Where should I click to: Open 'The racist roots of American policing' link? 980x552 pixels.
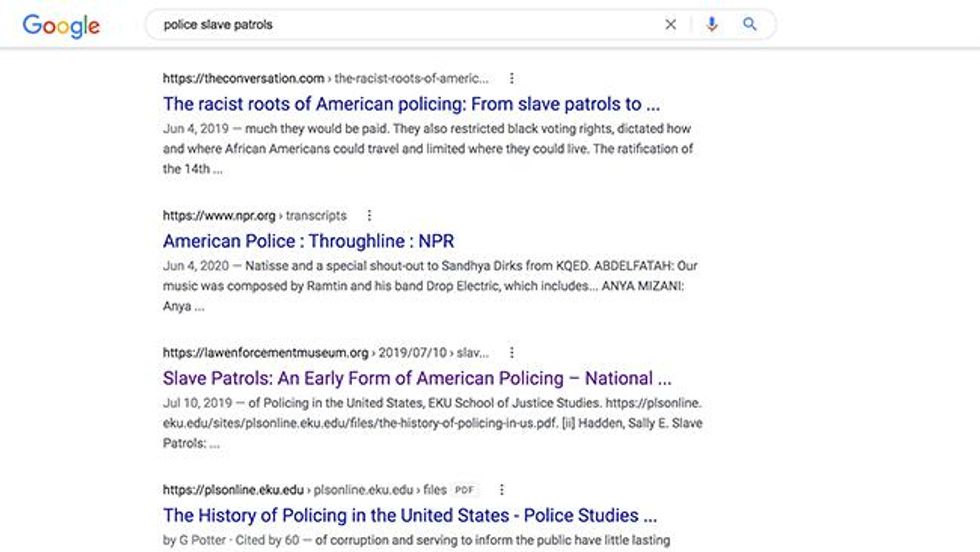click(411, 104)
